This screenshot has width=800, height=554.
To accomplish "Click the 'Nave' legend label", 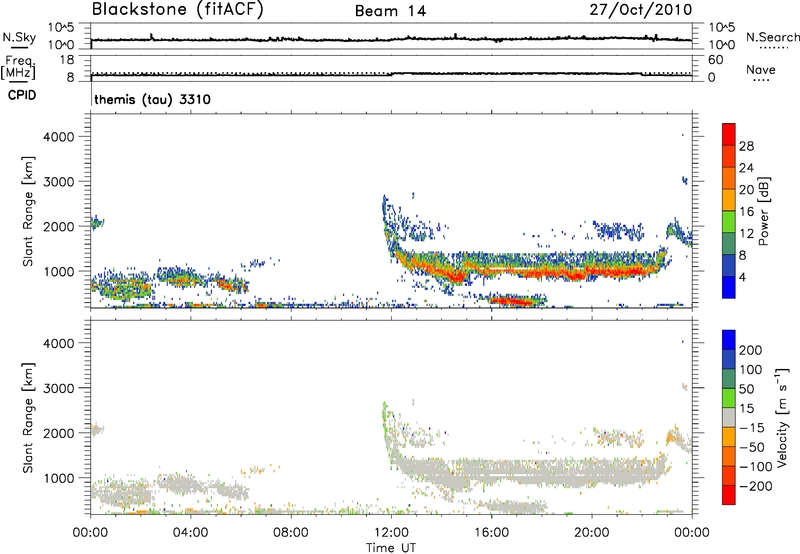I will pyautogui.click(x=761, y=69).
